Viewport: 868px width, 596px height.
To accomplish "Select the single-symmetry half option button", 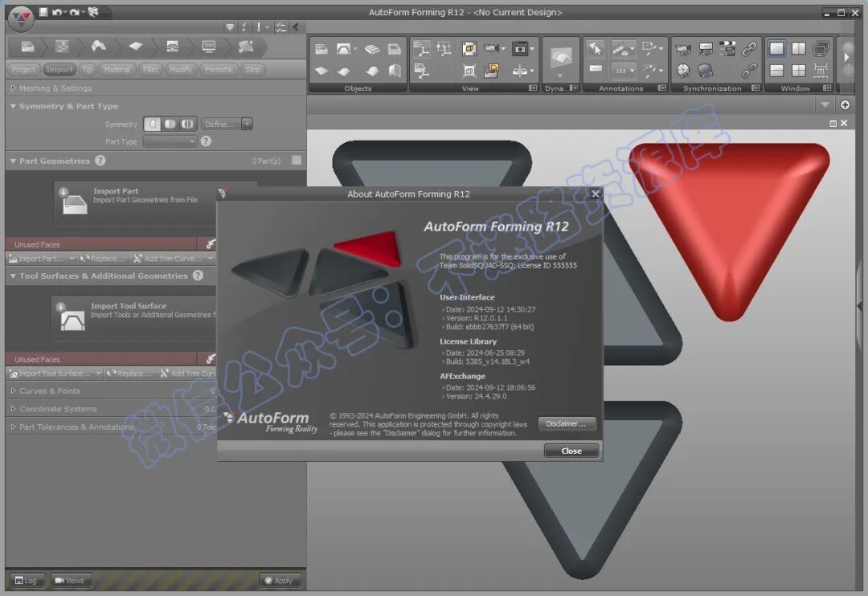I will coord(170,124).
